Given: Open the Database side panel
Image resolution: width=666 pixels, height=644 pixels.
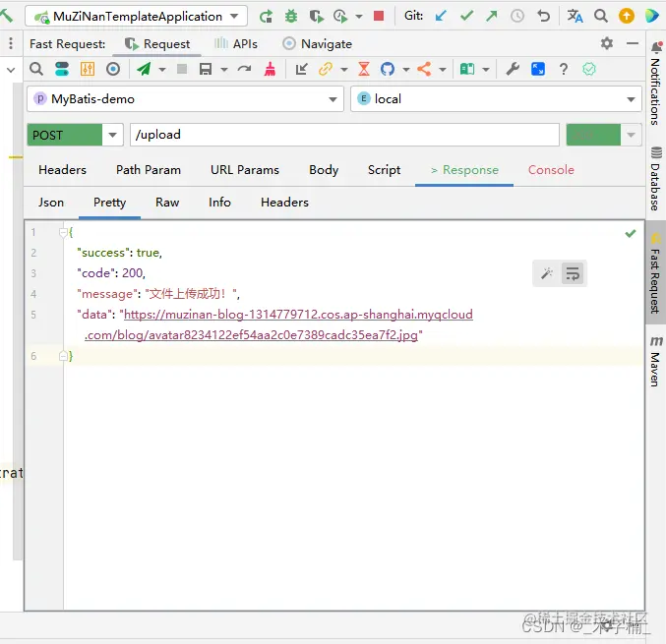Looking at the screenshot, I should coord(656,178).
